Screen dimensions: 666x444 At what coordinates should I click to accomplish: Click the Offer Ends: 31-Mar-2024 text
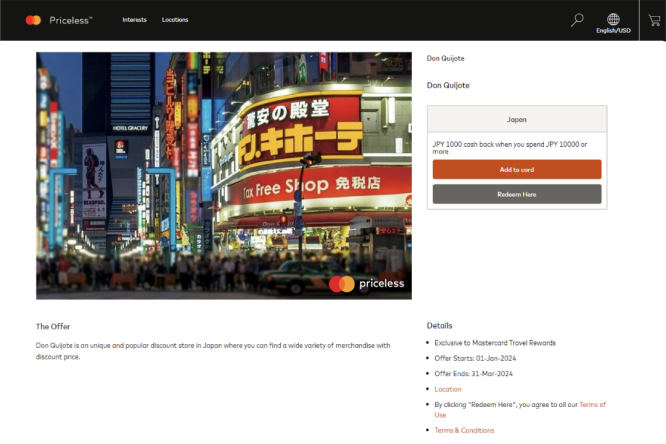click(x=473, y=373)
